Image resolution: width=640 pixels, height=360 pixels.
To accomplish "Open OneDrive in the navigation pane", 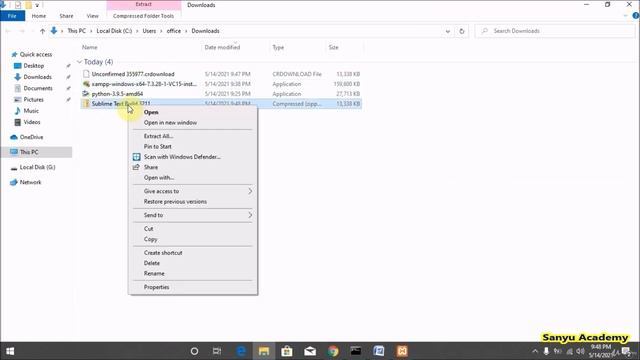I will coord(31,137).
